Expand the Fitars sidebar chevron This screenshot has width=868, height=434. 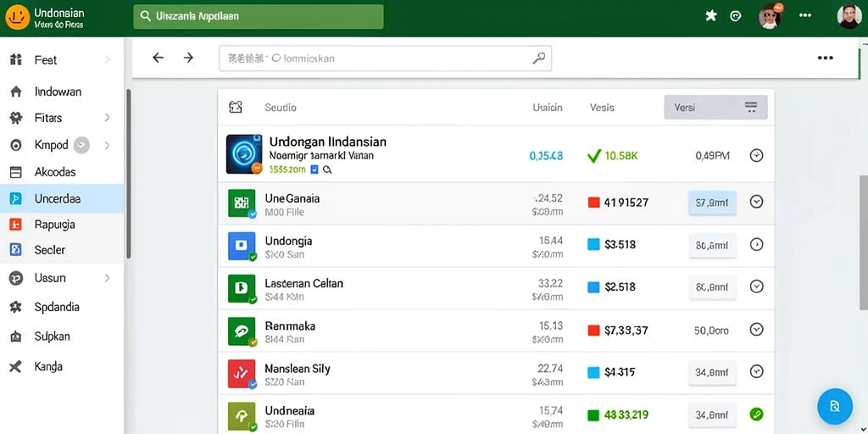coord(107,117)
